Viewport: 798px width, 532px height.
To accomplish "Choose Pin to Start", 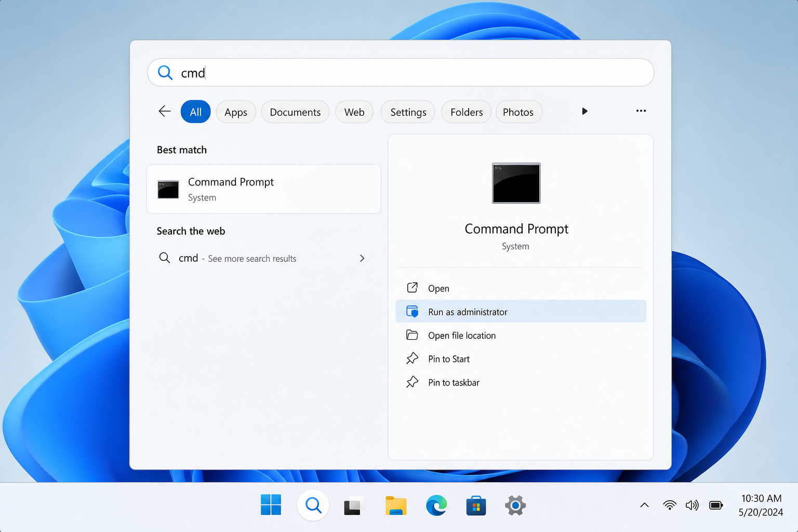I will (x=521, y=358).
